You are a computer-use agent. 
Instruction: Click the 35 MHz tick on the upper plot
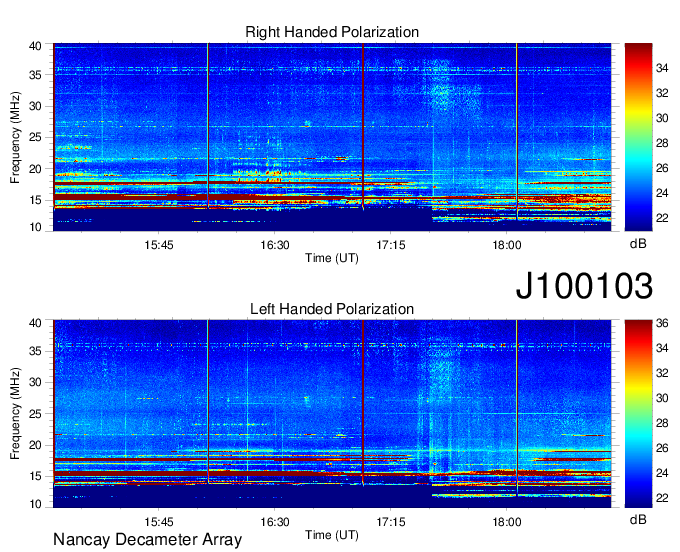click(35, 75)
